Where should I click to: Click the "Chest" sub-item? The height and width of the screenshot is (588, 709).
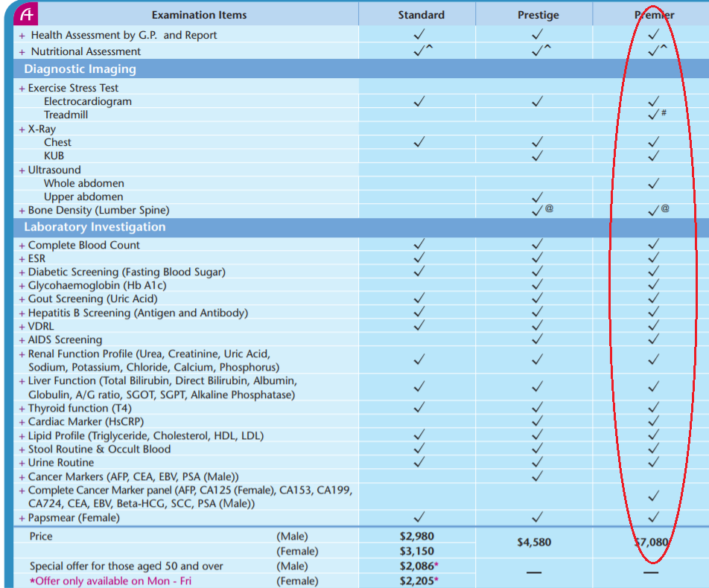(57, 142)
